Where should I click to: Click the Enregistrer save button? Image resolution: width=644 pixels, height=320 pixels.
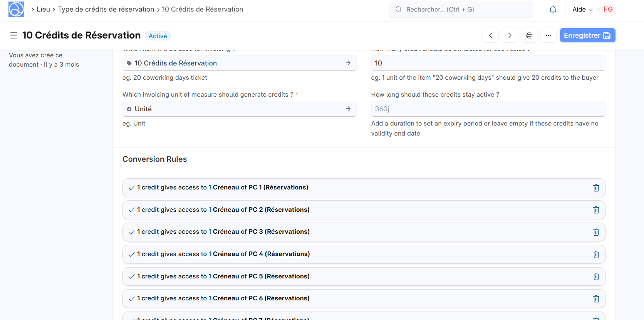tap(587, 35)
